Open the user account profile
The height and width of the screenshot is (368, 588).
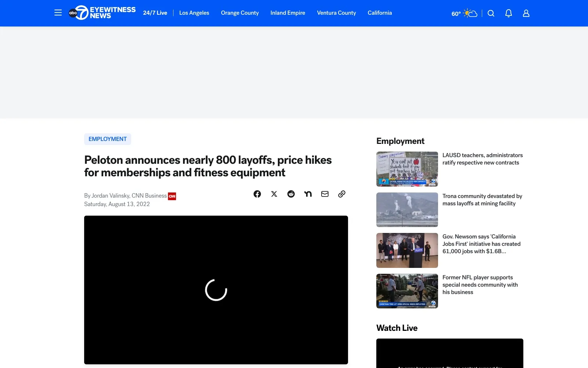pos(526,13)
